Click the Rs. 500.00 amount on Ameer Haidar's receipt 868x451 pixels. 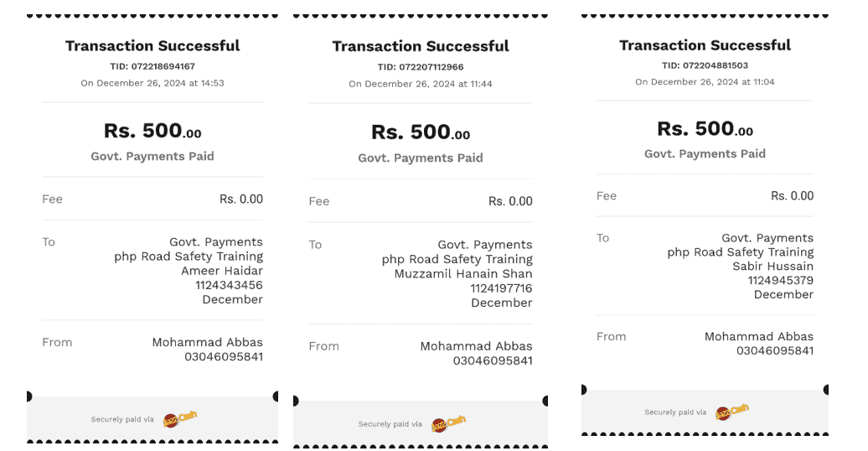(152, 131)
